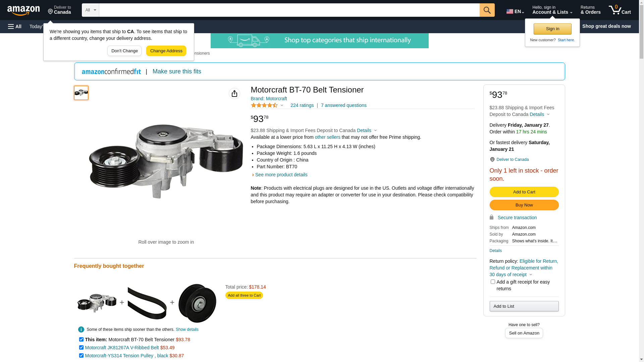
Task: Click the Add to Cart button
Action: point(524,192)
